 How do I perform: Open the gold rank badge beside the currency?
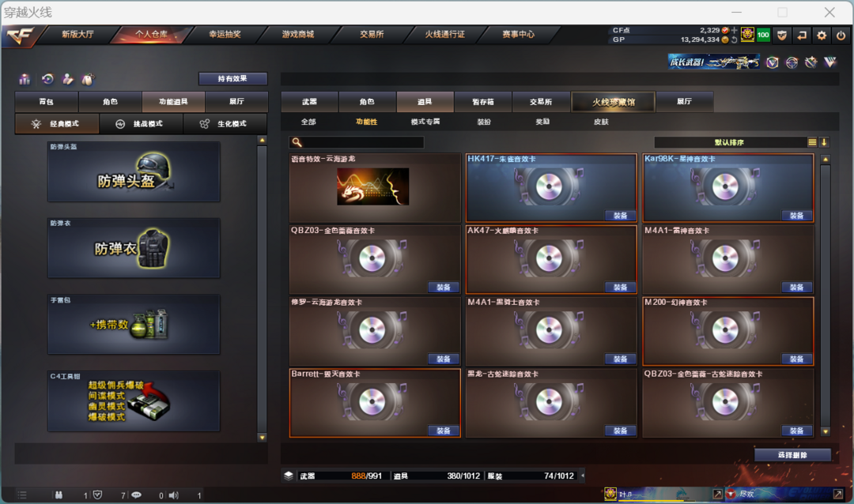click(x=747, y=35)
